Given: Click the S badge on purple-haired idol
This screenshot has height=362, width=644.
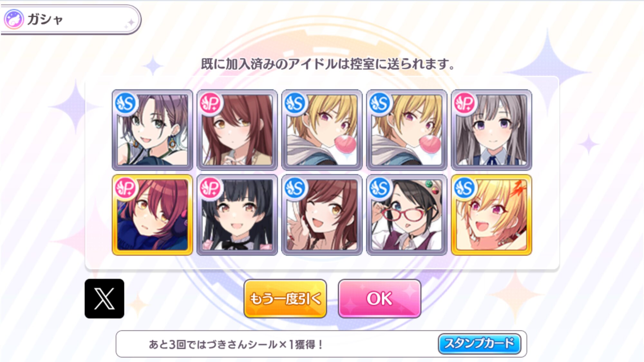Looking at the screenshot, I should click(x=125, y=103).
